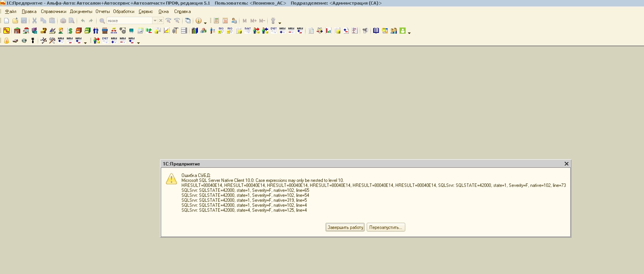Click the wrench Settings icon
Image resolution: width=644 pixels, height=274 pixels.
[273, 21]
